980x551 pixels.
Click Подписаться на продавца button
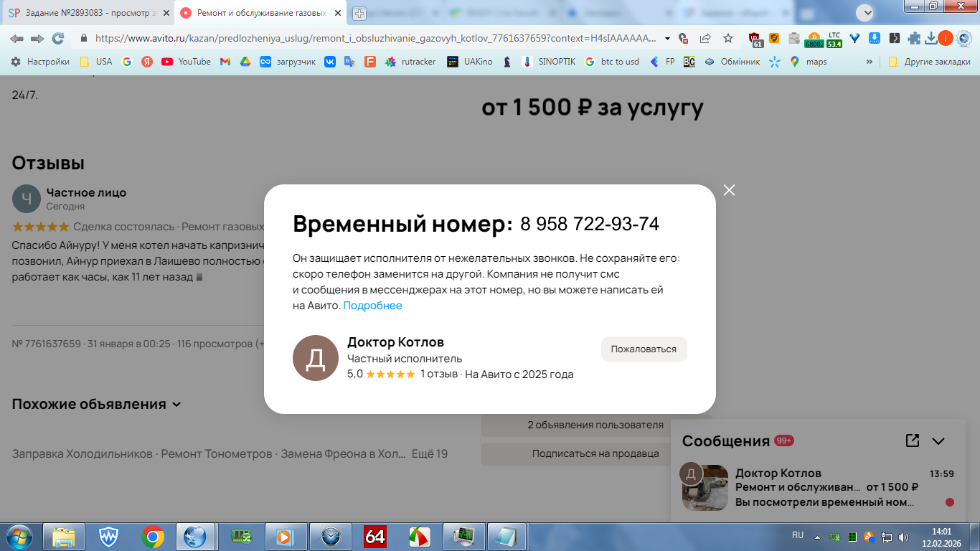click(595, 453)
